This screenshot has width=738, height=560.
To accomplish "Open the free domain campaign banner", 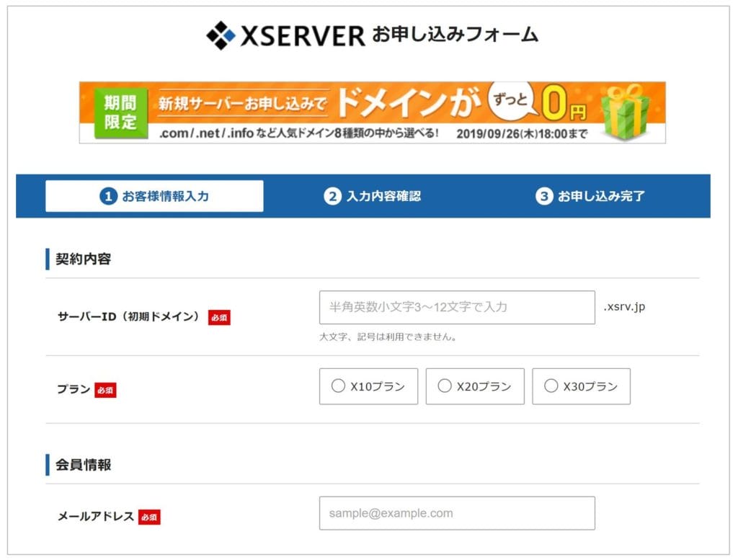I will tap(373, 112).
